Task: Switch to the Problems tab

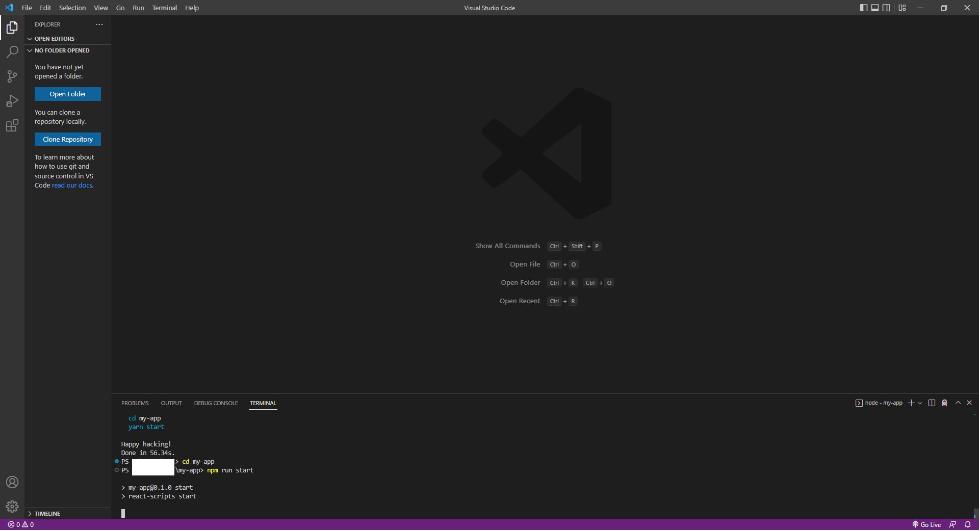Action: (x=135, y=404)
